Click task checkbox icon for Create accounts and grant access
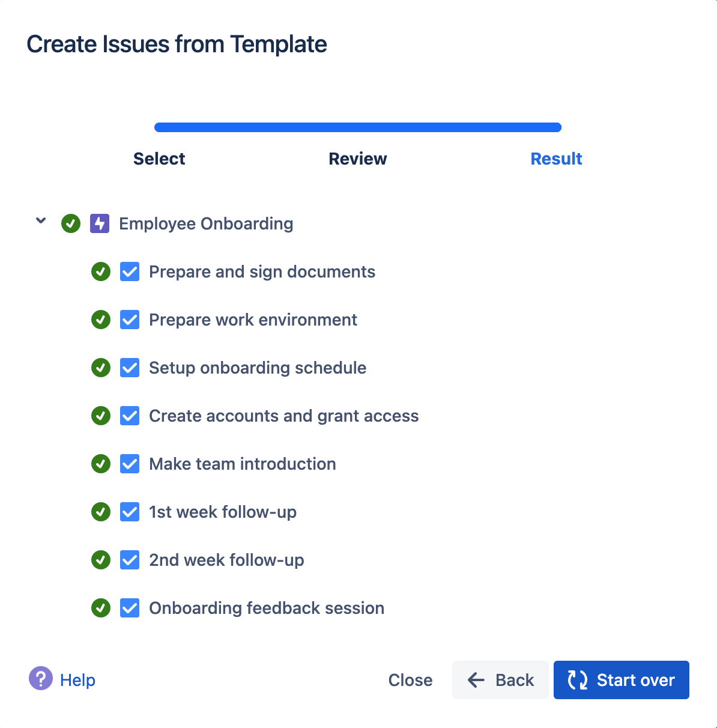This screenshot has width=717, height=728. coord(130,416)
